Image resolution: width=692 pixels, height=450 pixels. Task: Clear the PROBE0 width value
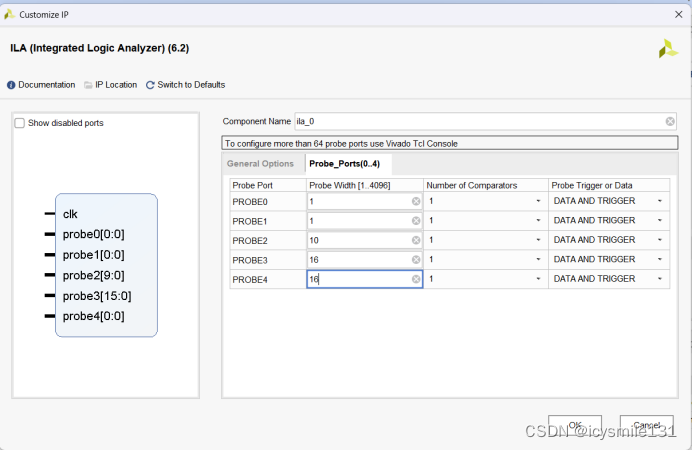pos(416,201)
